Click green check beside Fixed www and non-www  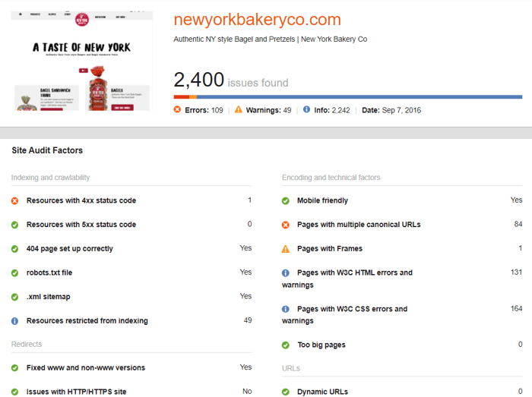coord(14,368)
